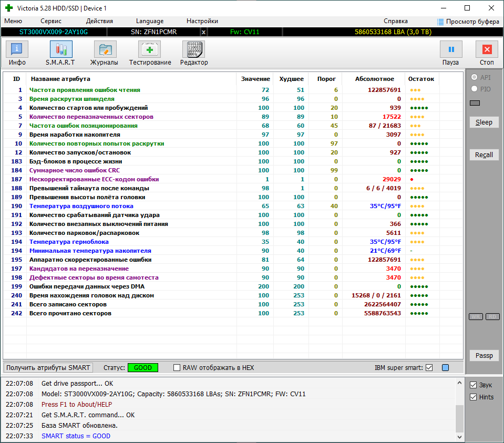Open the Сервис menu
The width and height of the screenshot is (504, 443).
click(51, 21)
